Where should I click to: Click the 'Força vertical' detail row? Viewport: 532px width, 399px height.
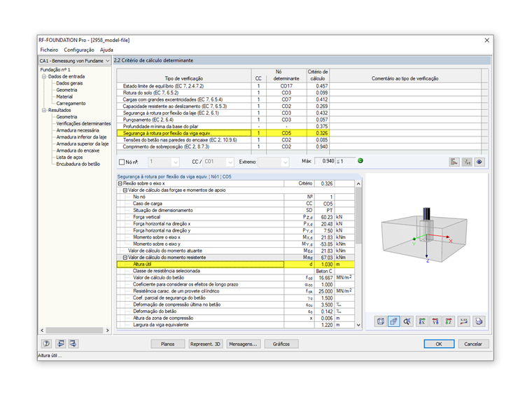[235, 217]
